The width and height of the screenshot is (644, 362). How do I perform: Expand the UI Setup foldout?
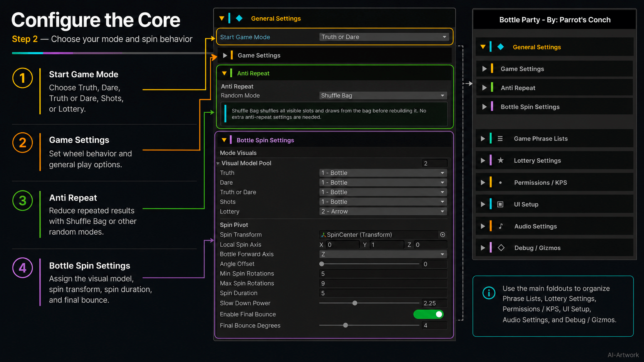tap(483, 204)
